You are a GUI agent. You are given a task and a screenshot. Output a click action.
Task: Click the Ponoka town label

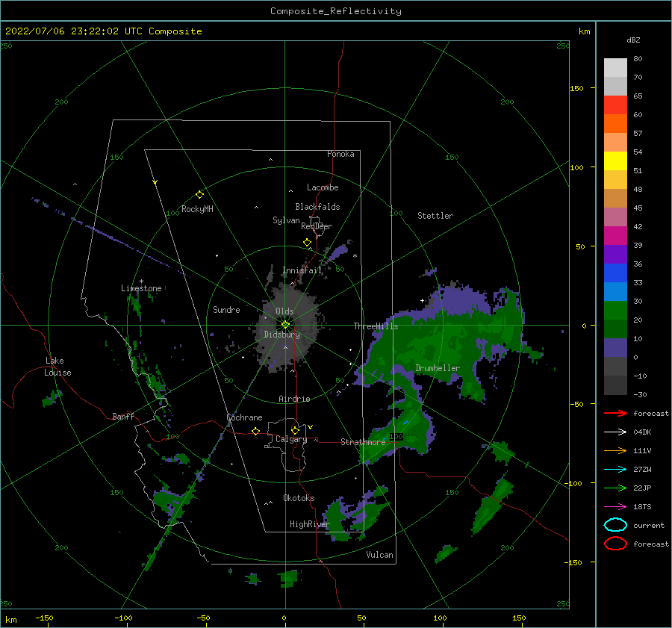(340, 154)
